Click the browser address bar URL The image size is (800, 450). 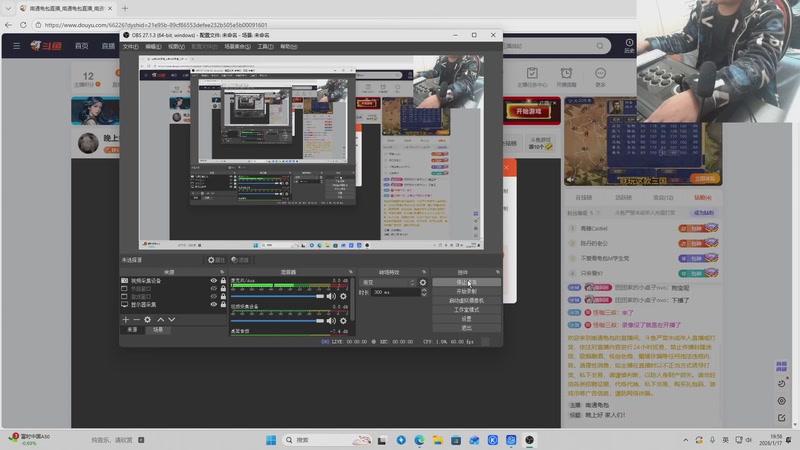click(156, 24)
